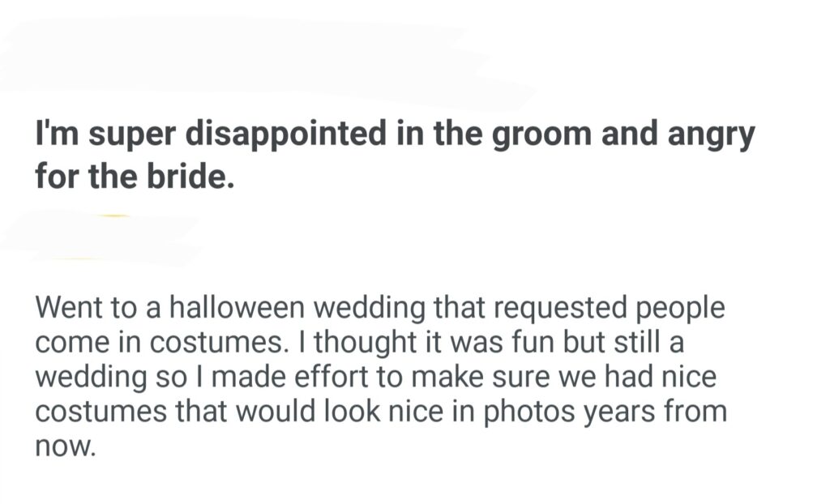Open the post about the disappointing groom
Image resolution: width=830 pixels, height=504 pixels.
point(394,154)
